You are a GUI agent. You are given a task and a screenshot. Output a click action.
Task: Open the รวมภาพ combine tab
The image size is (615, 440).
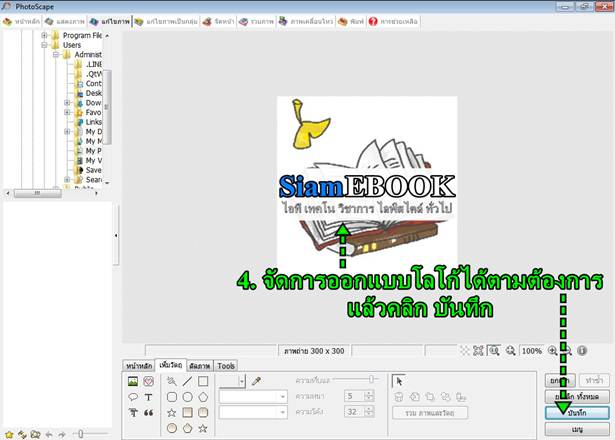[x=257, y=21]
